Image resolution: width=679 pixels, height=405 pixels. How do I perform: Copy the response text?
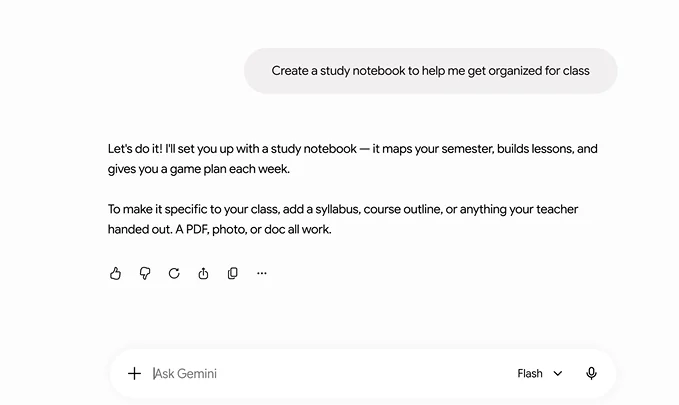click(233, 273)
